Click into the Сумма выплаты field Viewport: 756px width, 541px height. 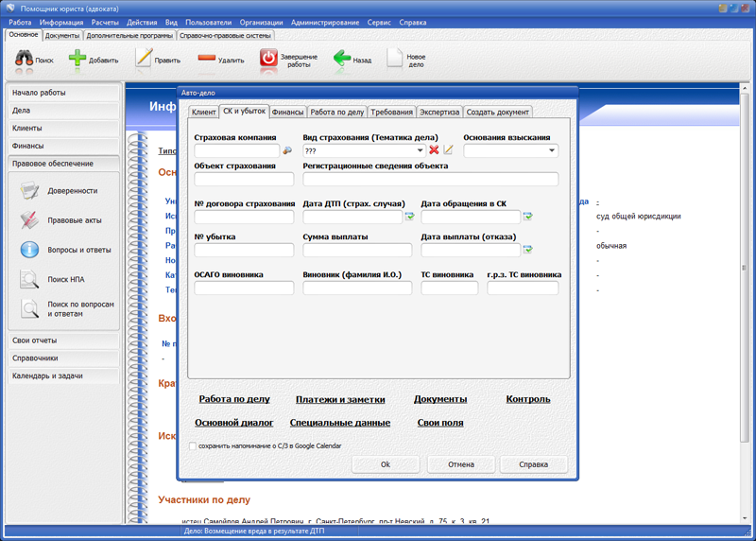coord(357,250)
